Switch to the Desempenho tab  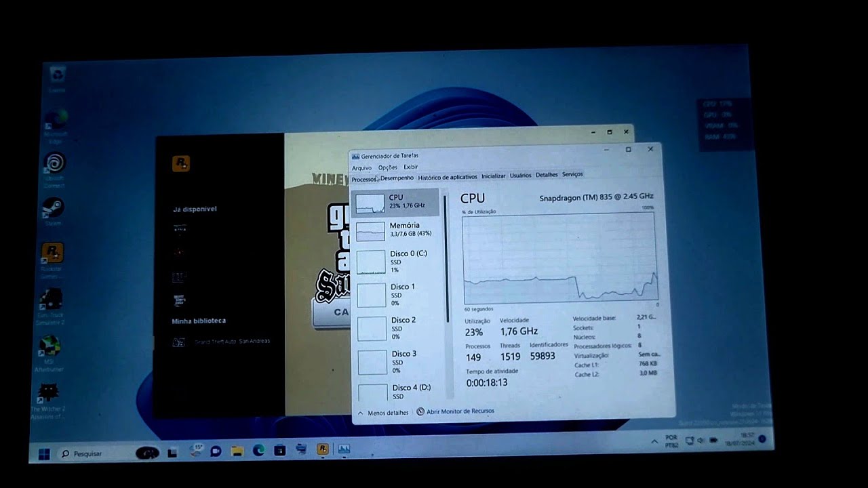click(x=397, y=178)
